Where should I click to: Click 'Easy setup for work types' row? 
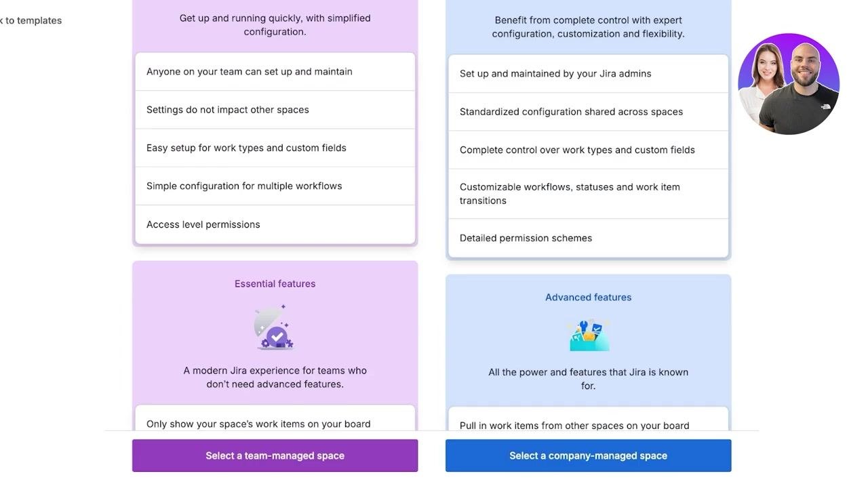(x=275, y=148)
